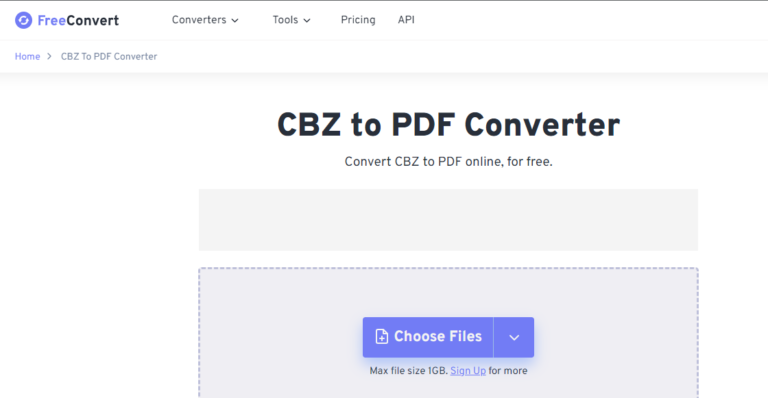Viewport: 768px width, 398px height.
Task: Click the CBZ To PDF Converter breadcrumb
Action: 109,56
